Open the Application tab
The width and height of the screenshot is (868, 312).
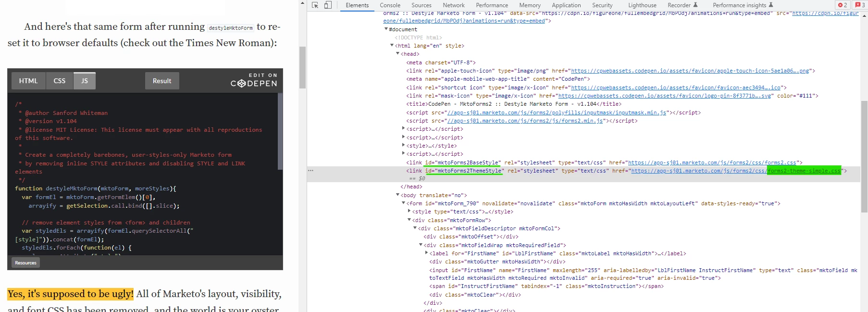point(566,5)
